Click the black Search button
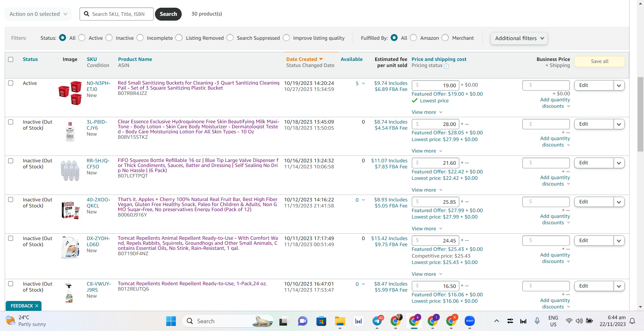The width and height of the screenshot is (644, 331). click(168, 14)
